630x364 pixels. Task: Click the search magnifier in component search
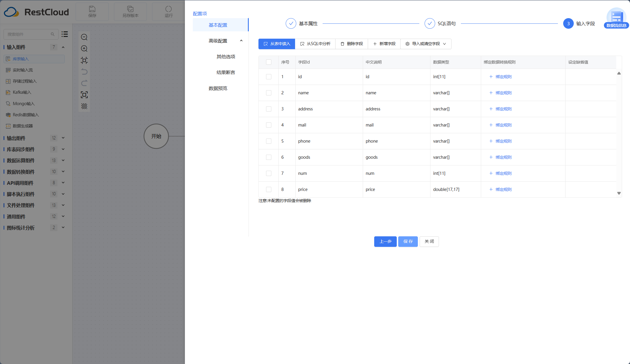[x=53, y=34]
